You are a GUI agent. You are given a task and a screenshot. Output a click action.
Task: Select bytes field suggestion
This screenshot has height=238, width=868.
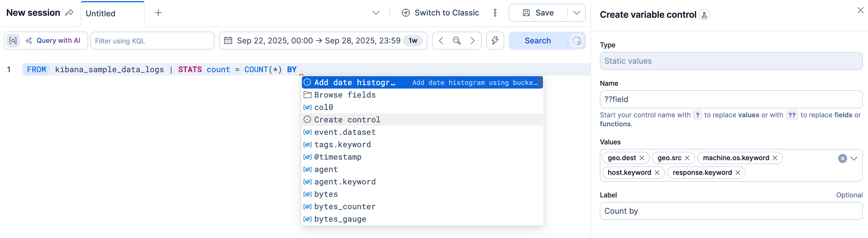click(x=422, y=194)
